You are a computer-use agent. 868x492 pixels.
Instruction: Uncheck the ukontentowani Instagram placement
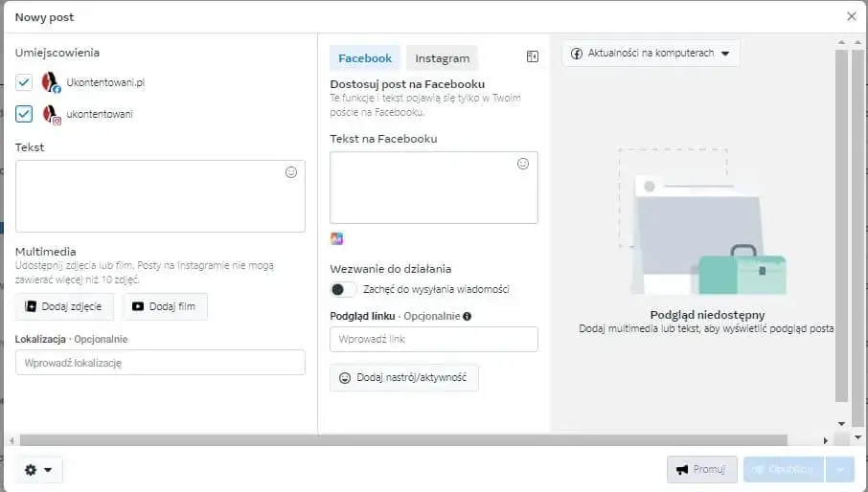click(24, 114)
